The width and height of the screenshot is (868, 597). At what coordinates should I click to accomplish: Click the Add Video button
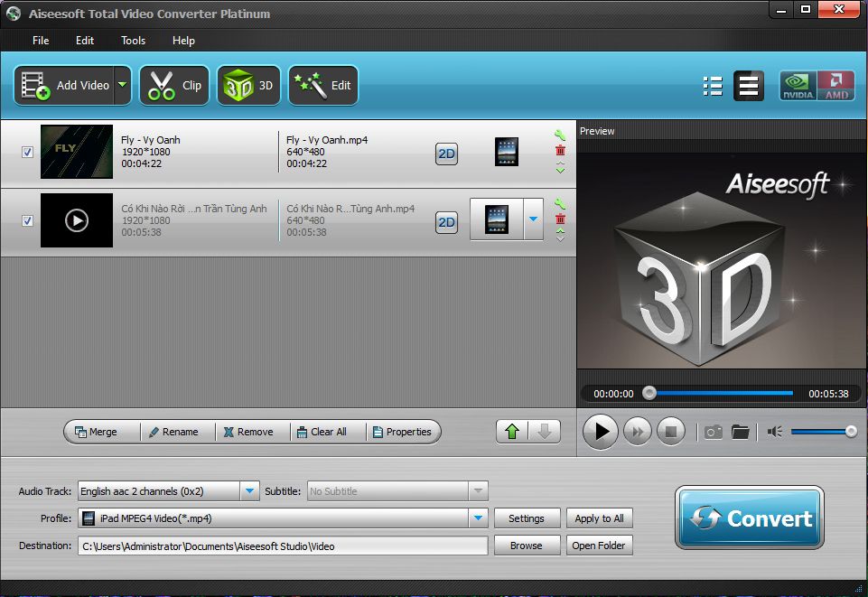(65, 85)
